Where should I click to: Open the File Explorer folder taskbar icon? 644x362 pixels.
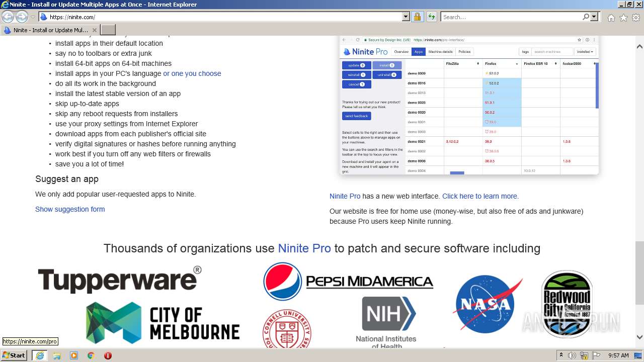(x=57, y=355)
